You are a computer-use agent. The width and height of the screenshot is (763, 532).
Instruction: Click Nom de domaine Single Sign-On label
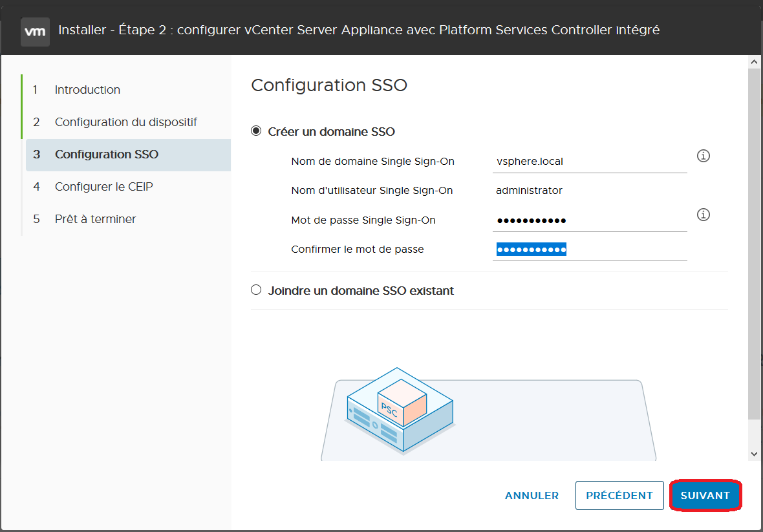[x=372, y=162]
